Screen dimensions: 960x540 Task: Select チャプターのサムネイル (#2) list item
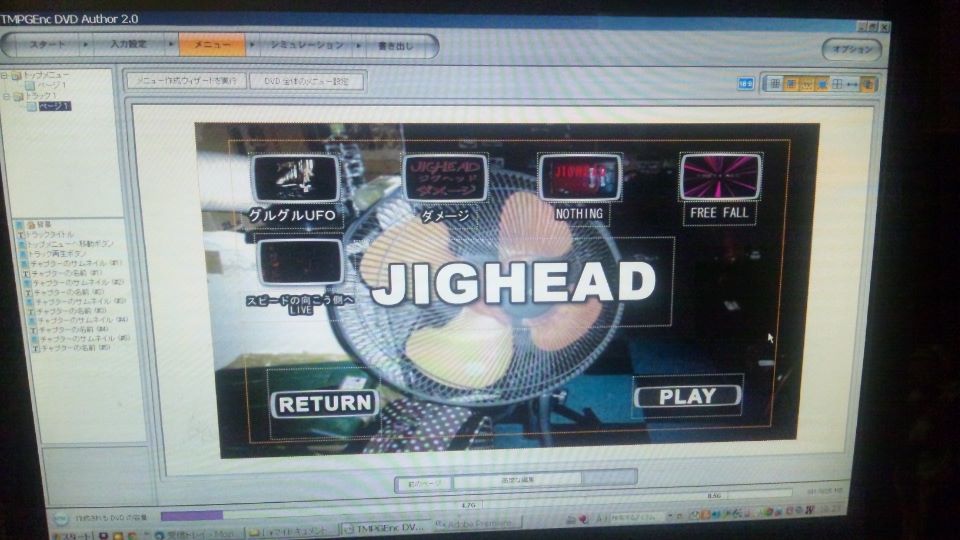pos(78,283)
